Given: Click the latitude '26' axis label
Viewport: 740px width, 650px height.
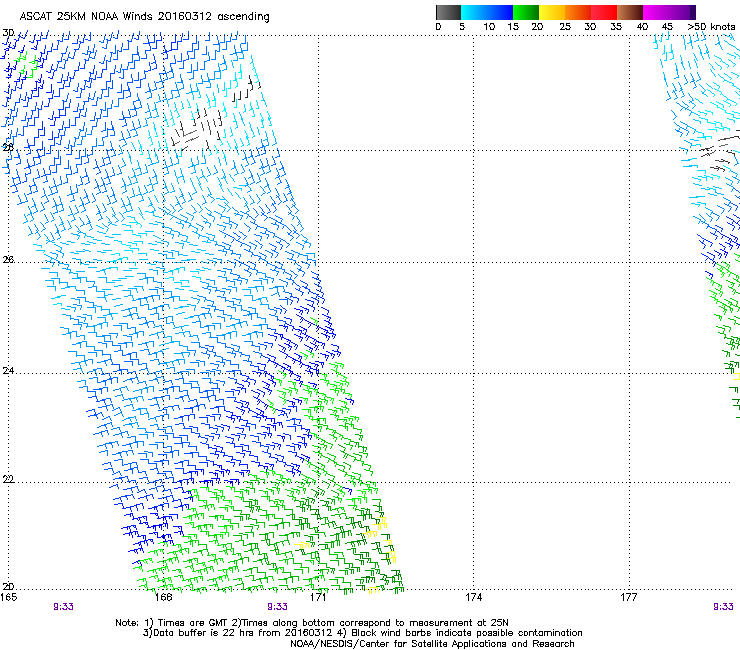Looking at the screenshot, I should (x=8, y=259).
